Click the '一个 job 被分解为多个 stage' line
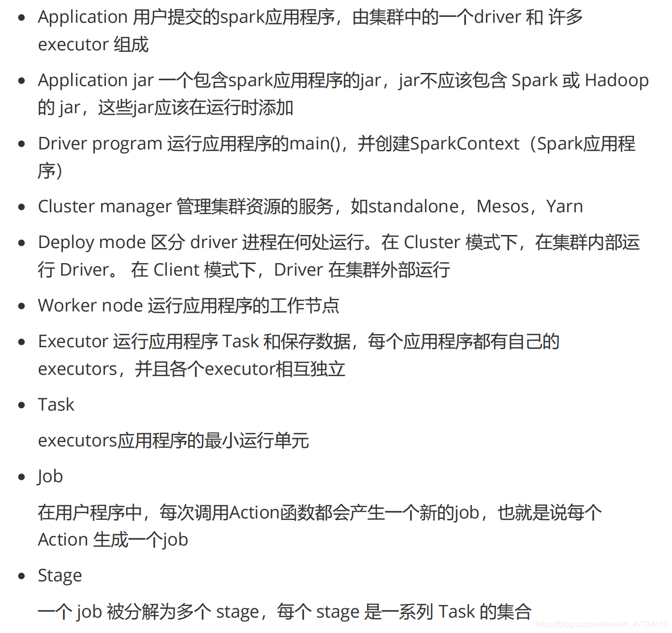This screenshot has height=633, width=672. (285, 612)
